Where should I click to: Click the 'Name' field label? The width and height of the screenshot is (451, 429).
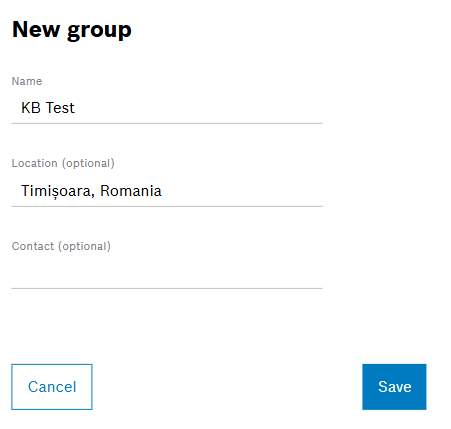coord(27,81)
